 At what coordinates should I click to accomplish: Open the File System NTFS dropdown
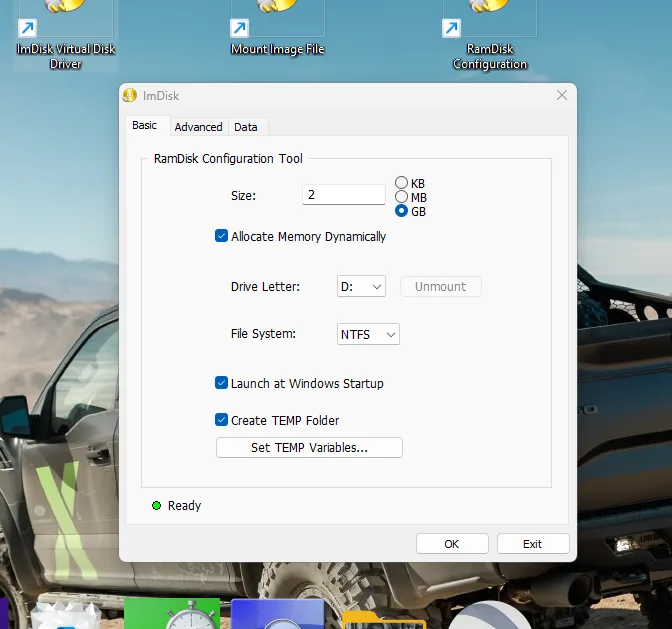pos(368,334)
